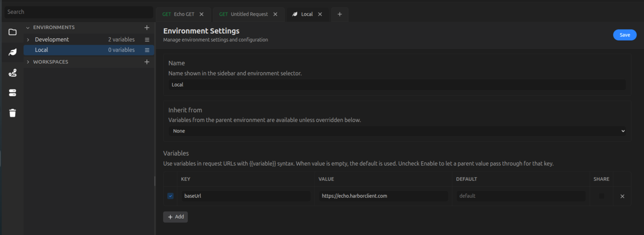Click the default value input field
This screenshot has width=644, height=235.
(x=521, y=196)
